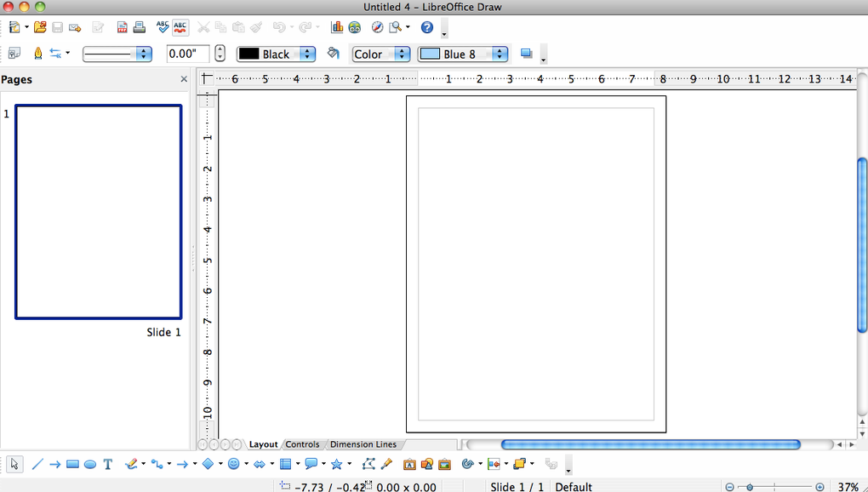
Task: Toggle AutoSpellcheck on or off
Action: tap(180, 27)
